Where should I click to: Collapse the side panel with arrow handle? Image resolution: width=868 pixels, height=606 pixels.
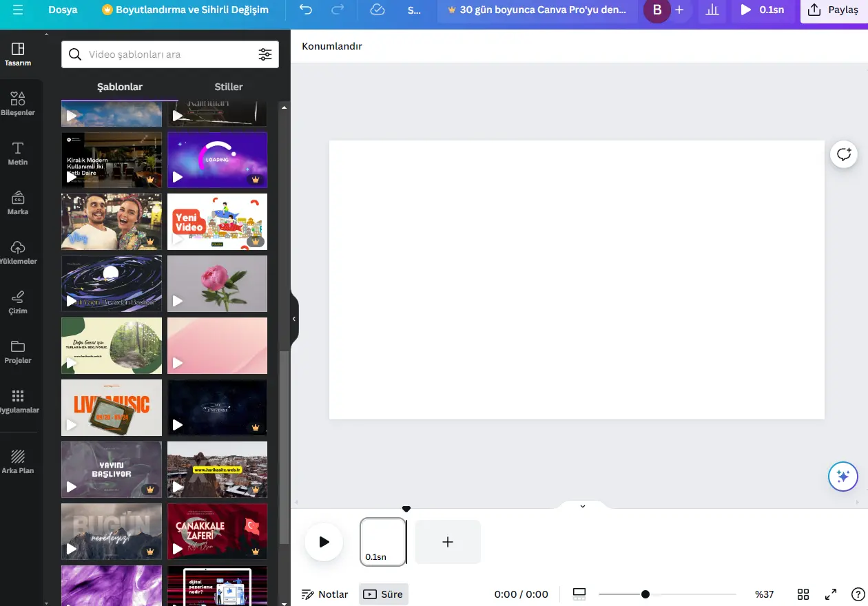pos(294,319)
